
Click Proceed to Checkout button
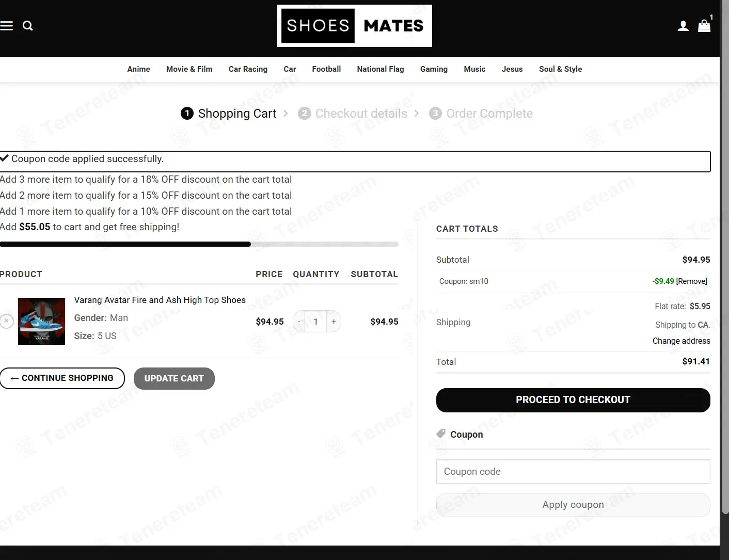click(573, 400)
